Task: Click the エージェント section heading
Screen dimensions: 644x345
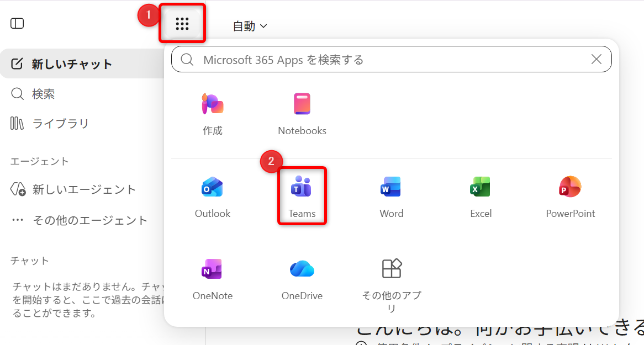Action: click(x=39, y=161)
